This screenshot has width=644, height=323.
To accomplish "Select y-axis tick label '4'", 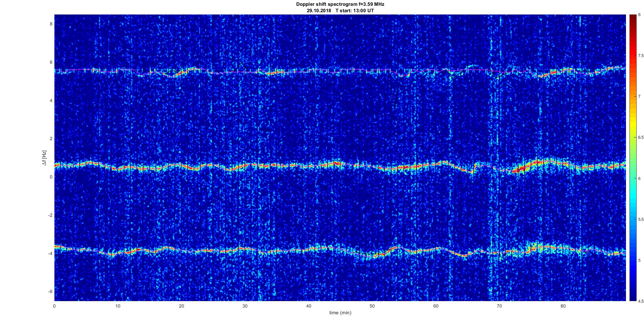I will pos(51,100).
